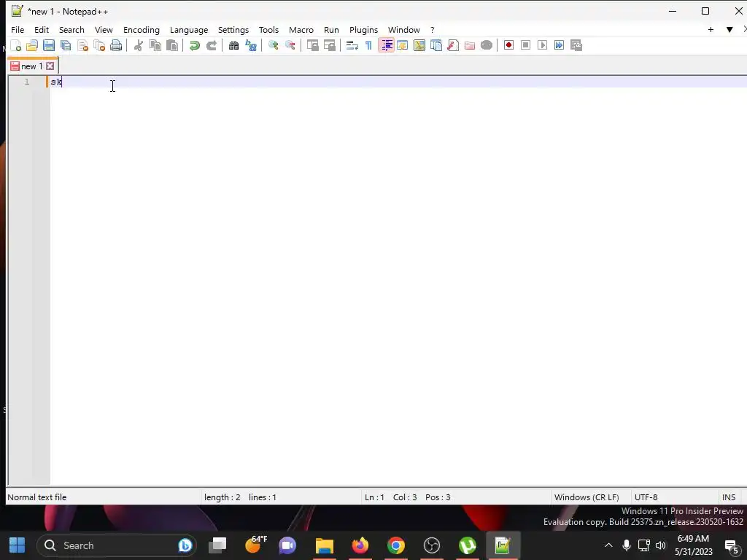Toggle INS insert mode in status bar
The image size is (747, 560).
point(729,497)
